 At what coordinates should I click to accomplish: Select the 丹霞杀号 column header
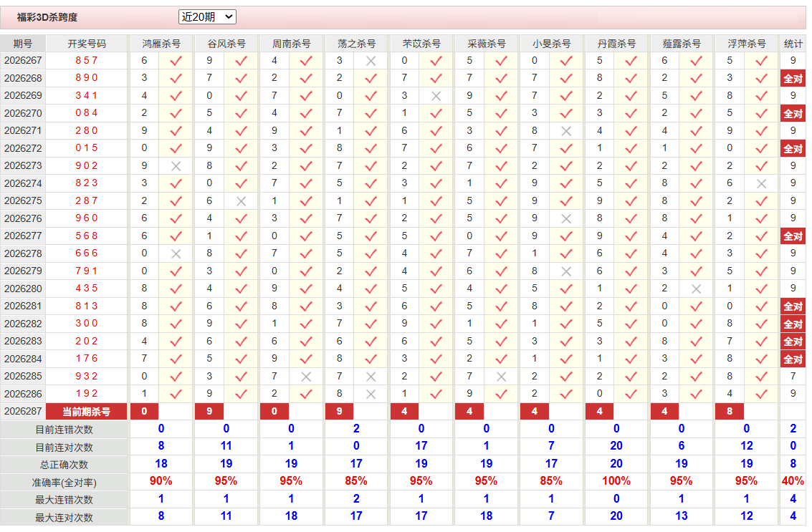coord(616,44)
